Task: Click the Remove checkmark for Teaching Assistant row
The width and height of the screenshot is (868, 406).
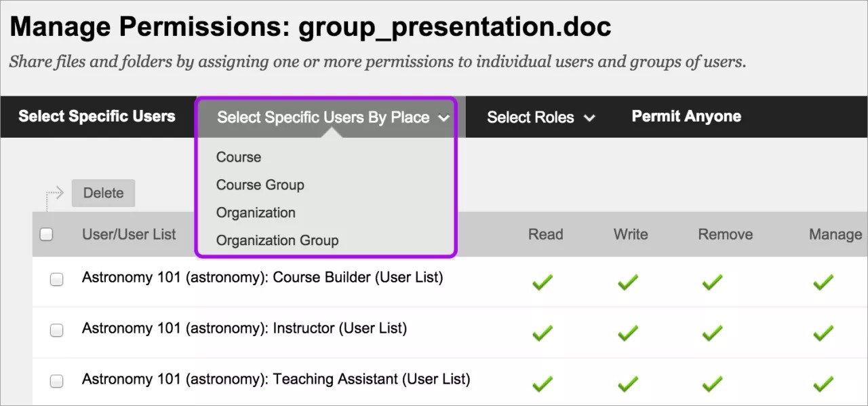Action: (711, 384)
